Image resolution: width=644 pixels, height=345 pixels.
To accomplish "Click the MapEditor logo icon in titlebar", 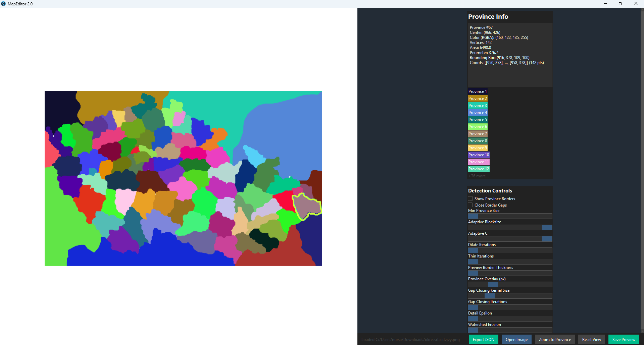I will [x=4, y=4].
